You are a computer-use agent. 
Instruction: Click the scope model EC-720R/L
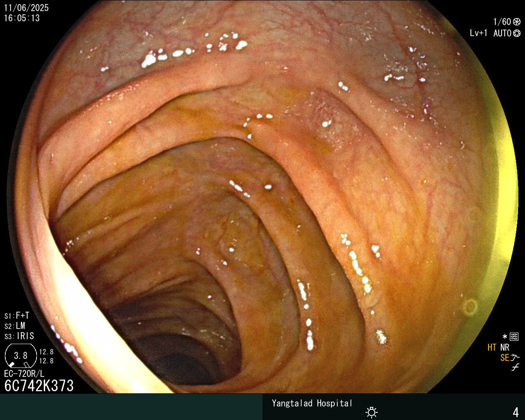coord(24,374)
